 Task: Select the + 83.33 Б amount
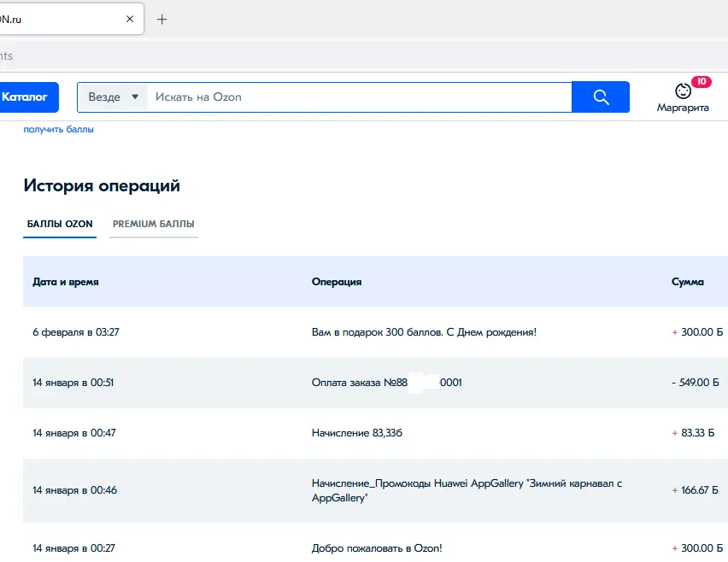pyautogui.click(x=693, y=433)
